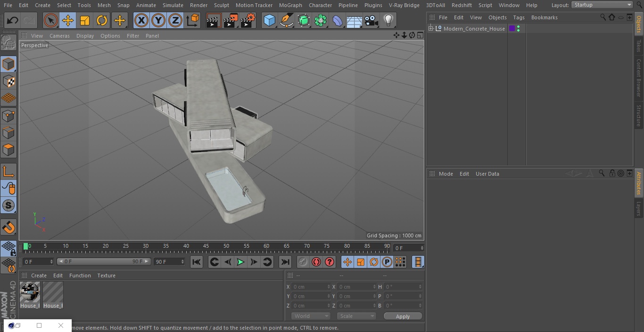Switch to Layers side tab
This screenshot has width=644, height=332.
639,209
